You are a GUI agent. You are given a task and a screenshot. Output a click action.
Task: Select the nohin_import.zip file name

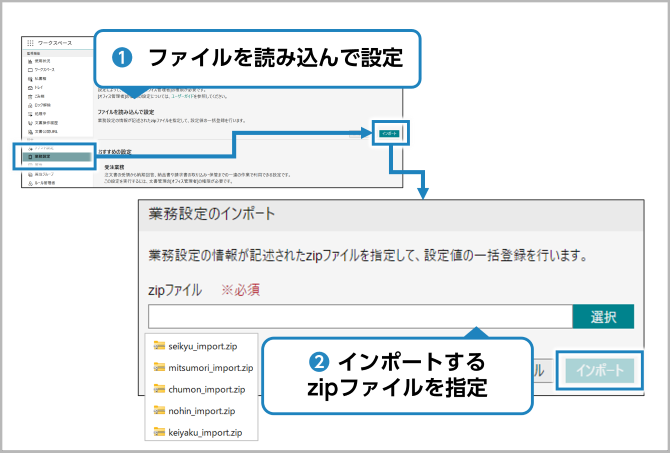[x=202, y=411]
